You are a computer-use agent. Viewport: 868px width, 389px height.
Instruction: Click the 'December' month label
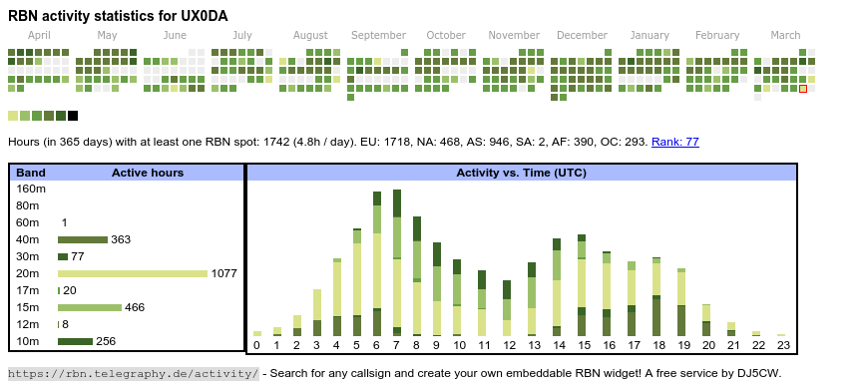point(582,36)
